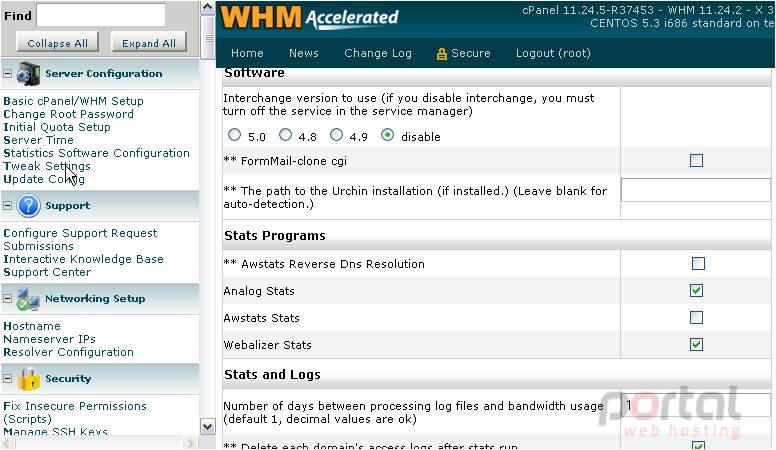Collapse the Security section

pyautogui.click(x=7, y=379)
